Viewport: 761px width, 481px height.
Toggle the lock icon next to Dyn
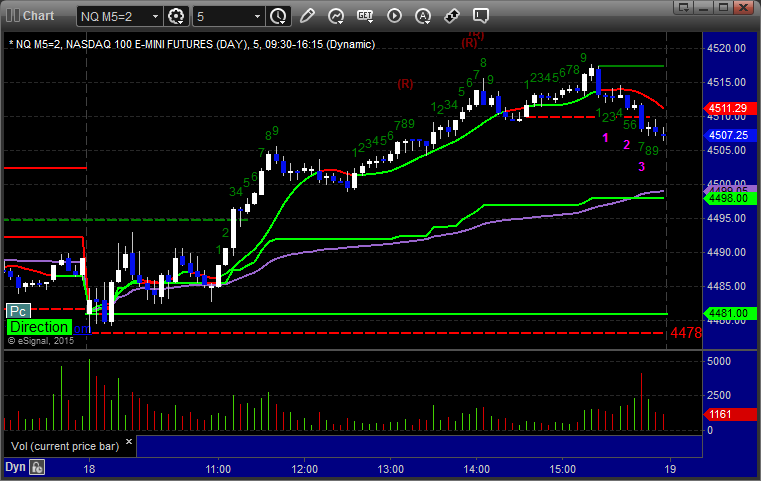click(x=37, y=467)
